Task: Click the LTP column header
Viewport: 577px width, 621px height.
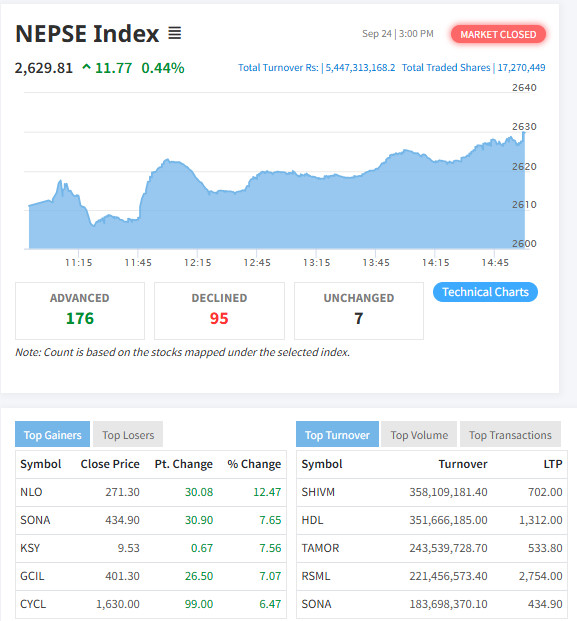Action: [x=553, y=464]
